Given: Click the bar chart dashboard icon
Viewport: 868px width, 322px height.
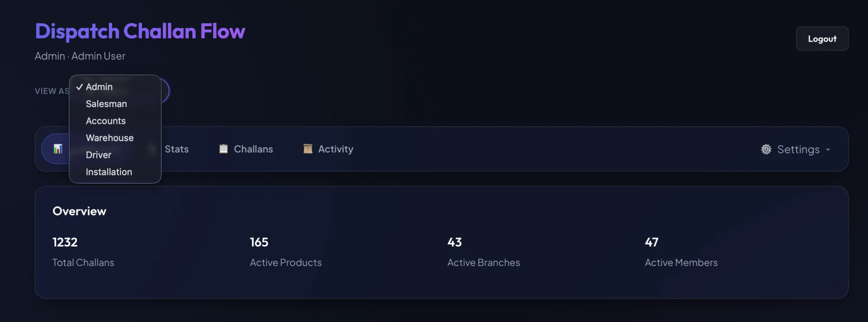Looking at the screenshot, I should pyautogui.click(x=58, y=149).
